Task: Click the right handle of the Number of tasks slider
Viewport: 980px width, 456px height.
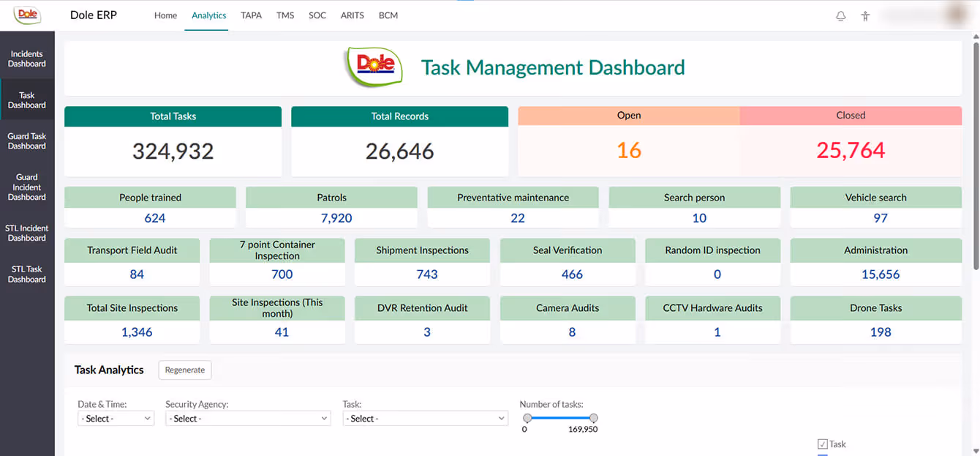Action: (594, 418)
